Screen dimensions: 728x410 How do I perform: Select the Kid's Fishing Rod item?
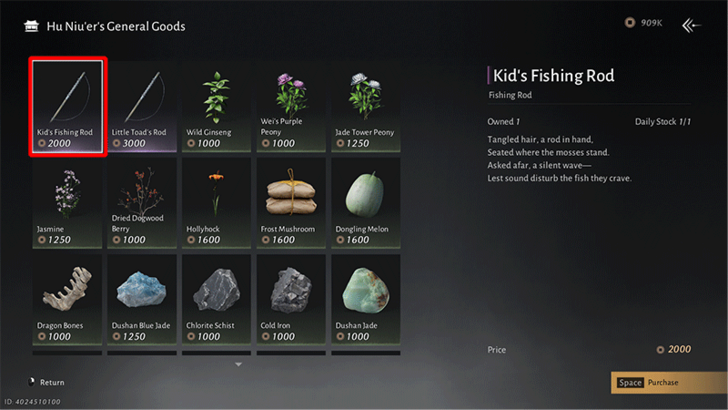(x=67, y=106)
